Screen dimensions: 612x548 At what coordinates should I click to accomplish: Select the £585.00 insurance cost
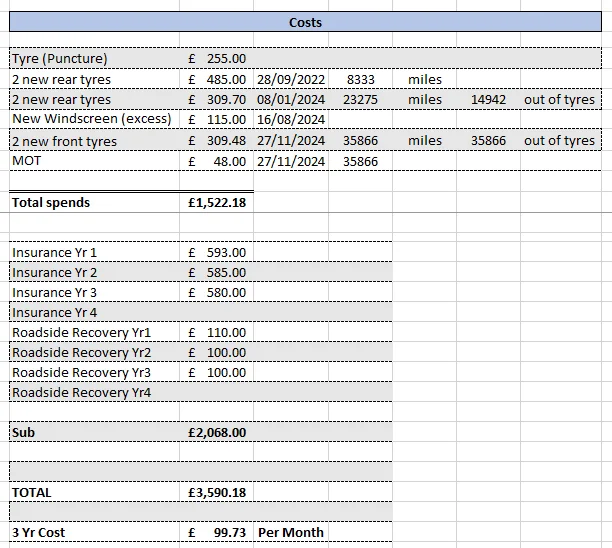click(217, 272)
